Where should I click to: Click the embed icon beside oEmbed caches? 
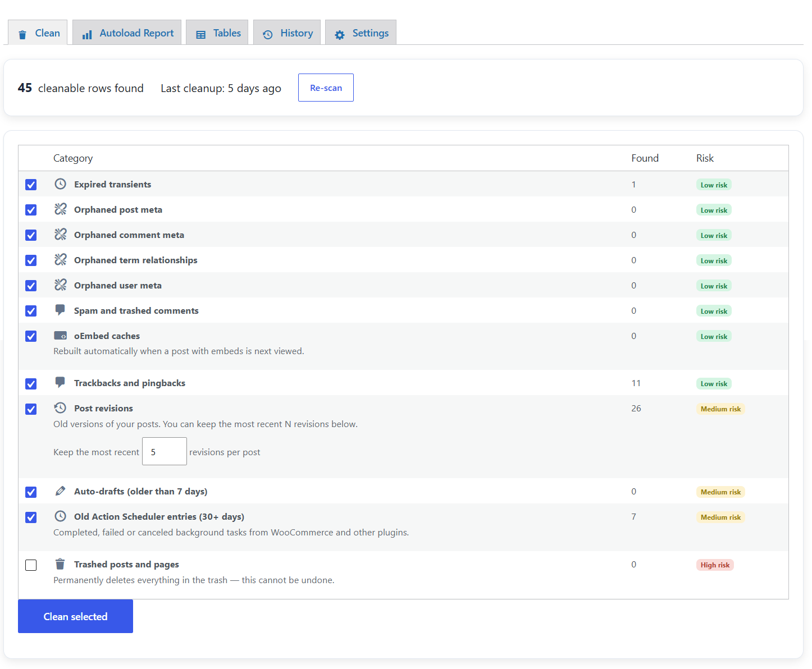point(61,336)
